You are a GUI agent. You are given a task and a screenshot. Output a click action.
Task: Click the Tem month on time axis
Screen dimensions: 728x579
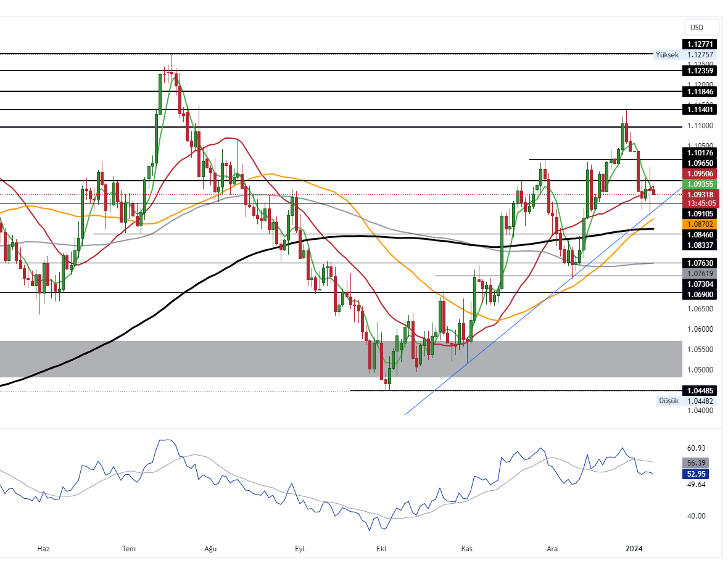click(x=128, y=548)
